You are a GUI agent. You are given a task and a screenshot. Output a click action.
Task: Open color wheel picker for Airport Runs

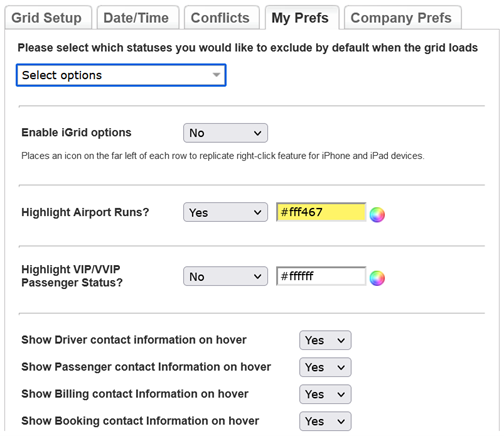(377, 214)
